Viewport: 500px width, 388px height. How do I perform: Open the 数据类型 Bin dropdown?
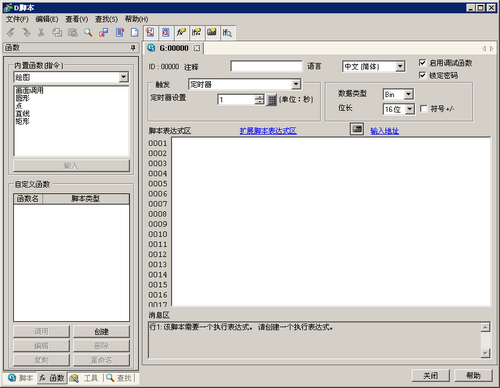(x=408, y=94)
